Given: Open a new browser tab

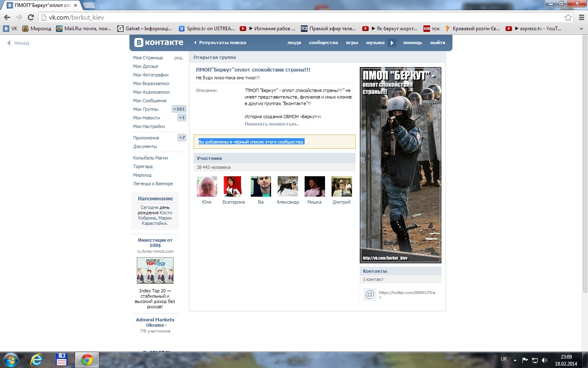Looking at the screenshot, I should pyautogui.click(x=89, y=5).
